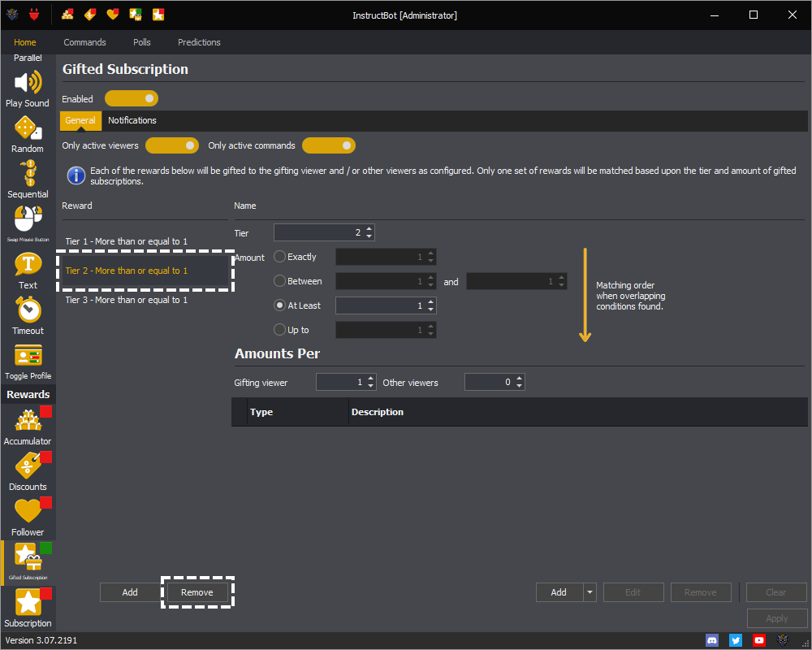Click the Apply button
This screenshot has height=650, width=812.
[777, 617]
